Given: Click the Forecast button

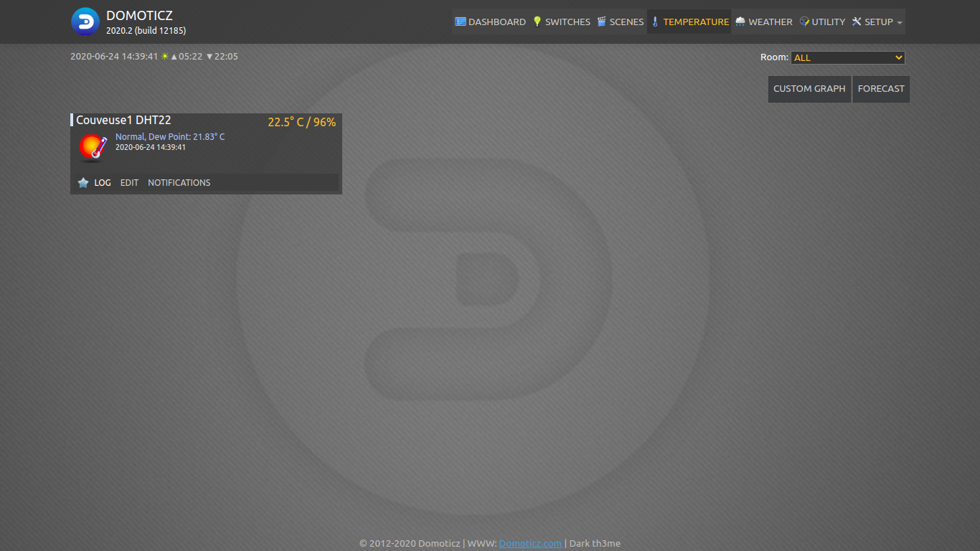Looking at the screenshot, I should click(881, 89).
